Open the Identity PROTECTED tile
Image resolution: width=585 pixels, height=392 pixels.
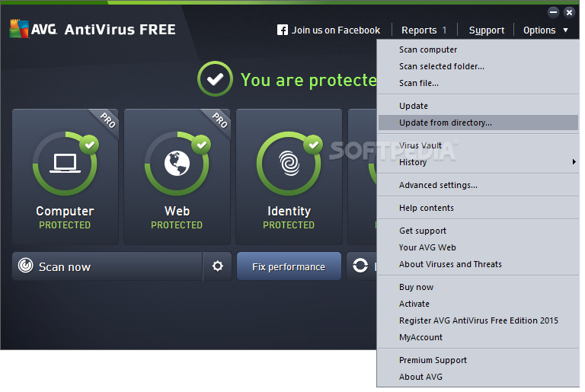click(x=289, y=177)
